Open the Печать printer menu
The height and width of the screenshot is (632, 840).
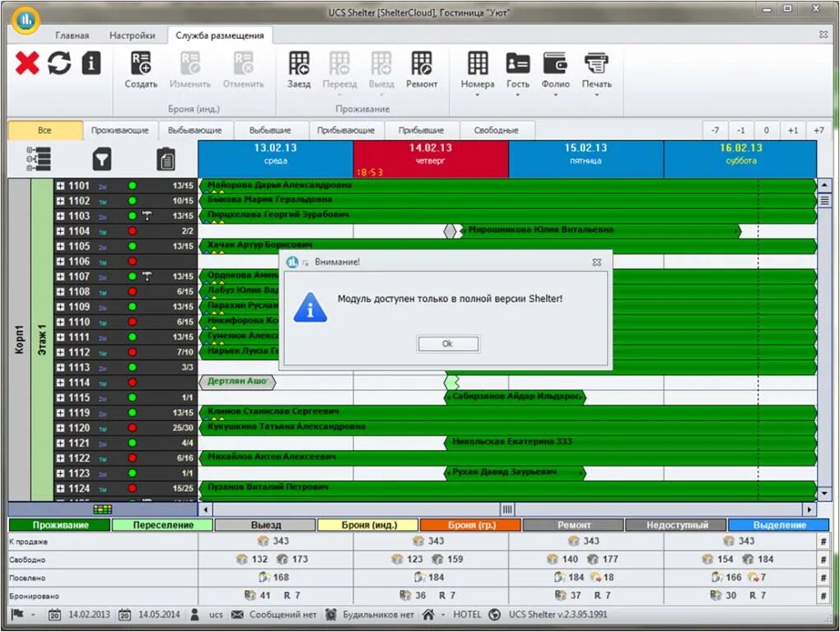tap(596, 74)
